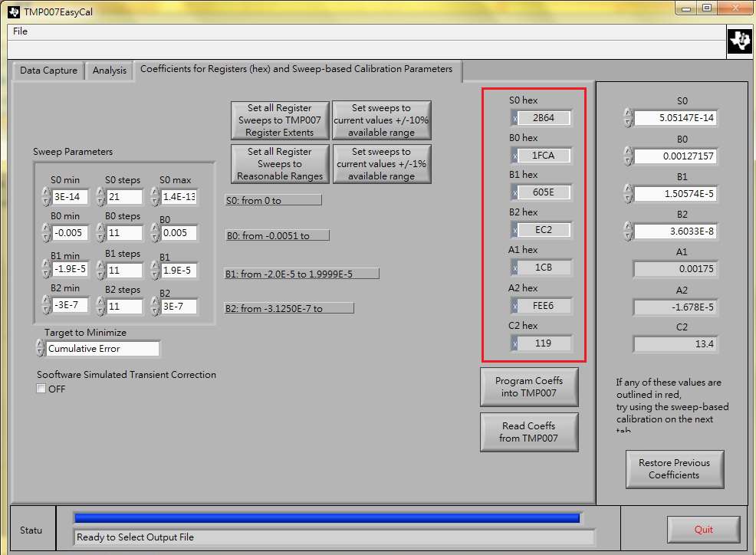The width and height of the screenshot is (756, 555).
Task: Click Program Coeffs into TMP007 button
Action: (529, 386)
